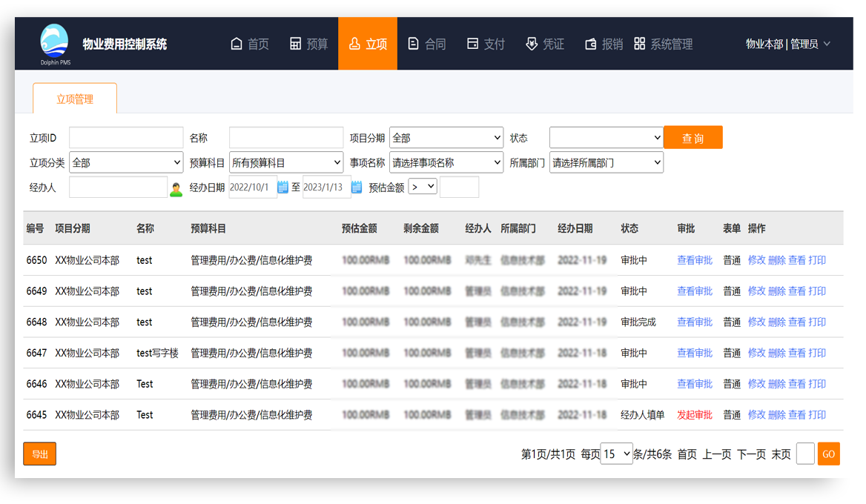Open the 所属部门 department dropdown
Screen dimensions: 866x504
tap(606, 162)
